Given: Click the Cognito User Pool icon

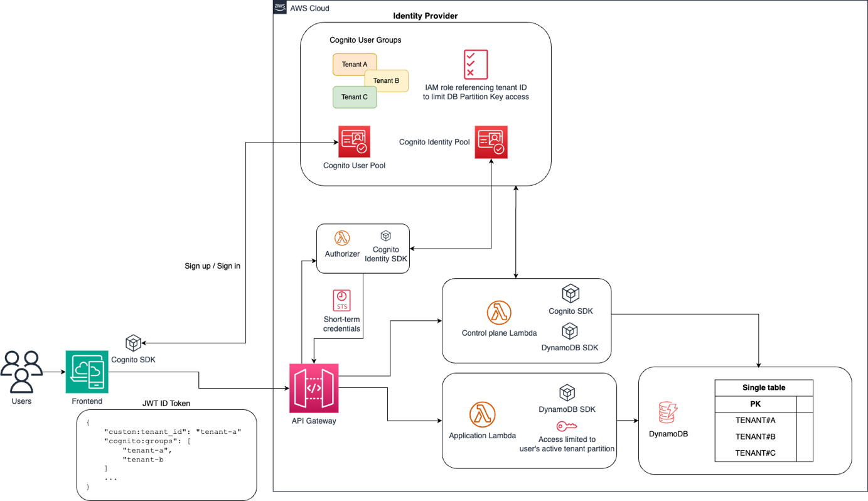Looking at the screenshot, I should pos(354,142).
